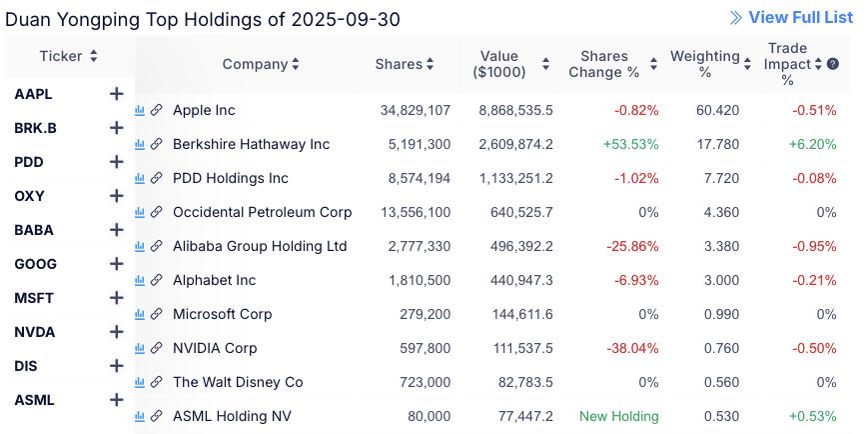The width and height of the screenshot is (868, 434).
Task: Open the chart icon for NVIDIA Corp
Action: (x=140, y=348)
